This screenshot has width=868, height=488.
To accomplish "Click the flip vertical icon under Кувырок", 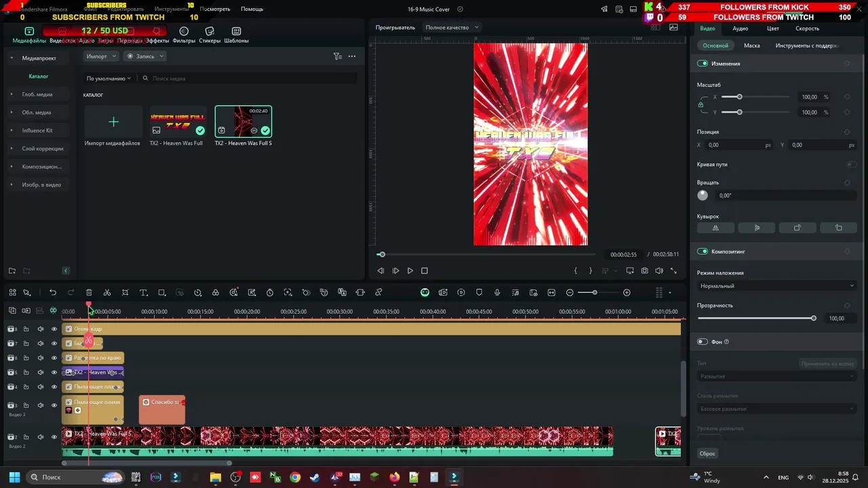I will 757,228.
